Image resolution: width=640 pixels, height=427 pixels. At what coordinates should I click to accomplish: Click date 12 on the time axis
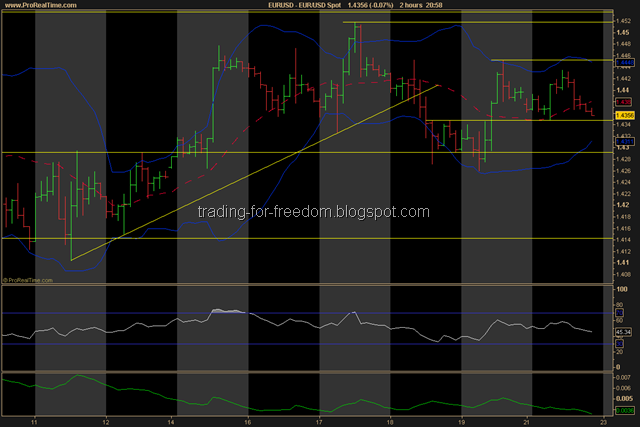[x=106, y=422]
